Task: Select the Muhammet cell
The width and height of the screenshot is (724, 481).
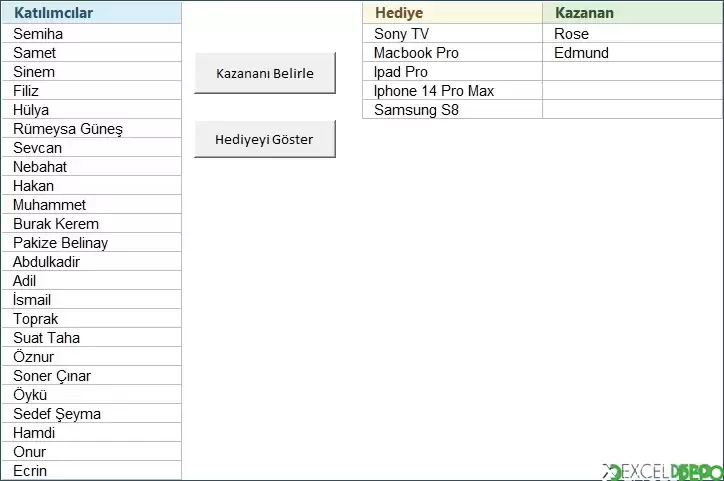Action: 91,204
